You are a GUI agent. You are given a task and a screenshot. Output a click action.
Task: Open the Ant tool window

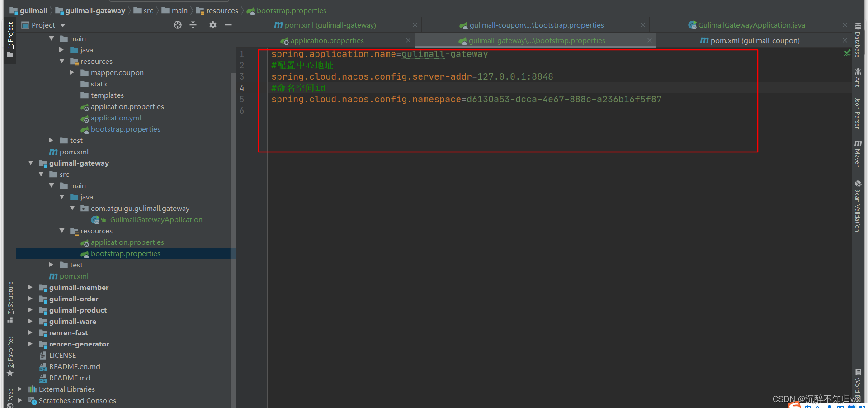click(858, 77)
